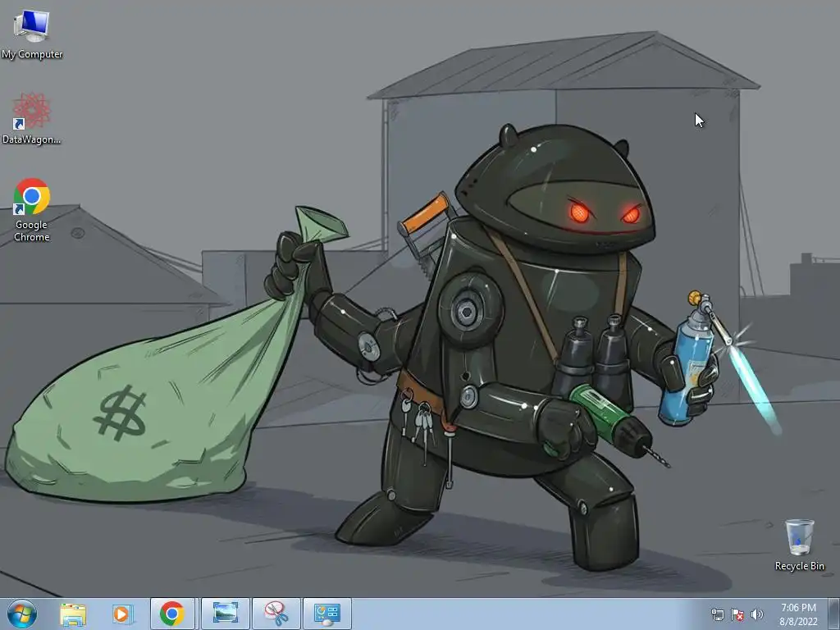
Task: Click the network status tray icon
Action: [x=717, y=614]
